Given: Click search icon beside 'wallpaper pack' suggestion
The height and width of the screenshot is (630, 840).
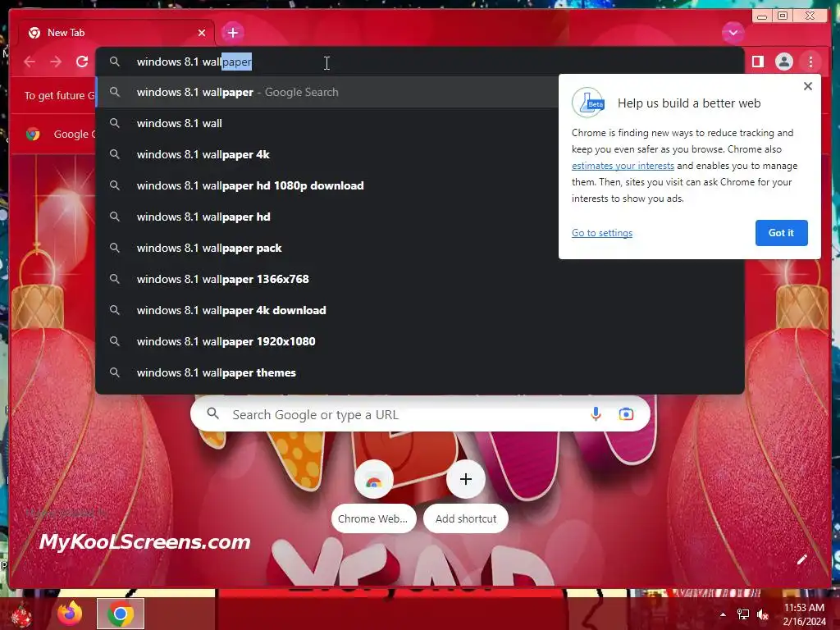Looking at the screenshot, I should point(115,248).
